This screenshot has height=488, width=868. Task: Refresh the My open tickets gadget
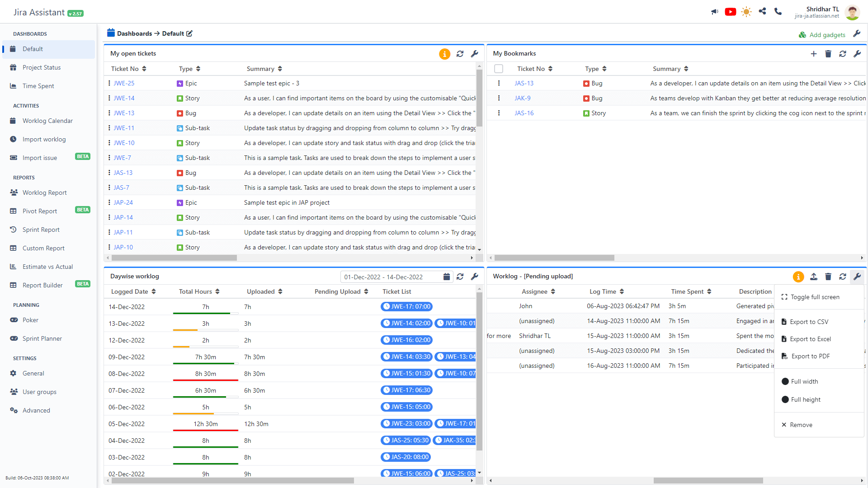(x=460, y=54)
